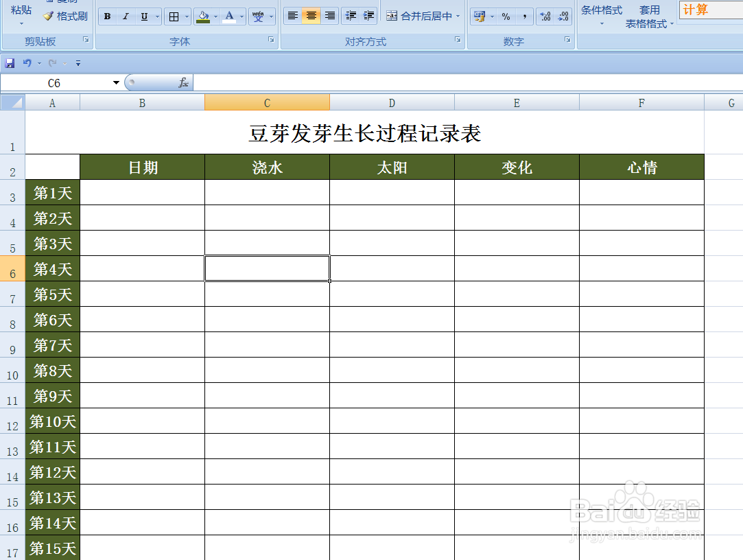Click insert function fx button
Screen dimensions: 743x560
[x=183, y=83]
